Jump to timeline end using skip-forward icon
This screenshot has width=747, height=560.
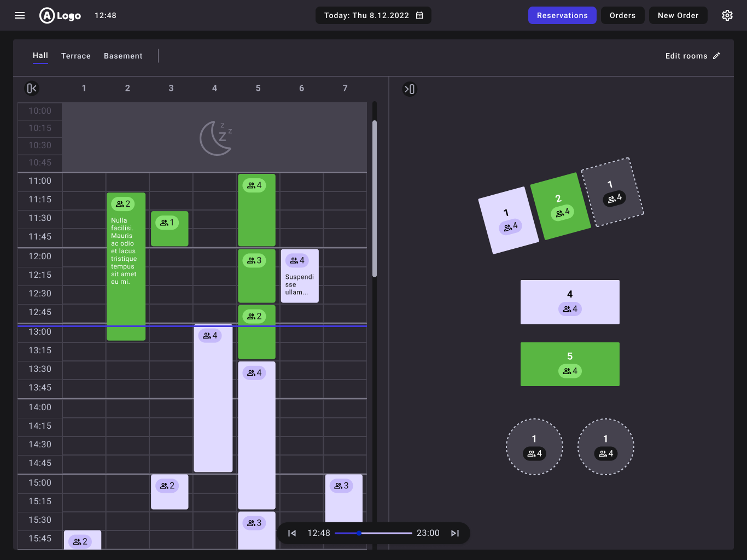[454, 533]
